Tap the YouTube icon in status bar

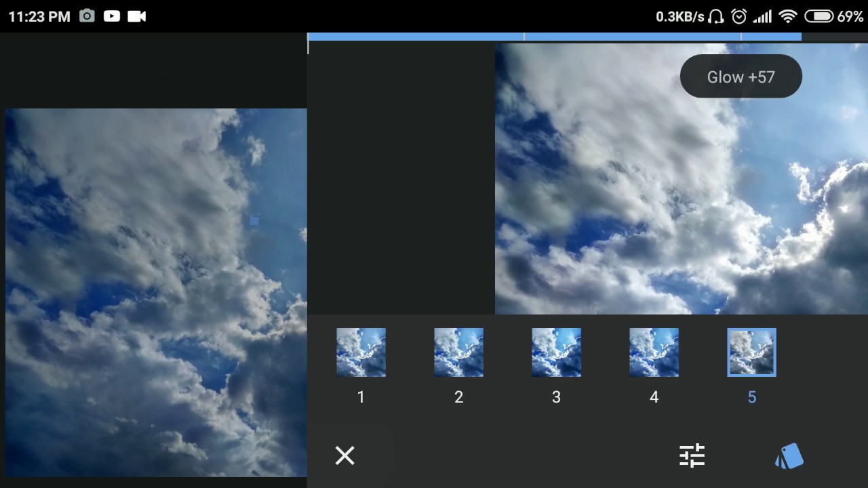[x=112, y=16]
